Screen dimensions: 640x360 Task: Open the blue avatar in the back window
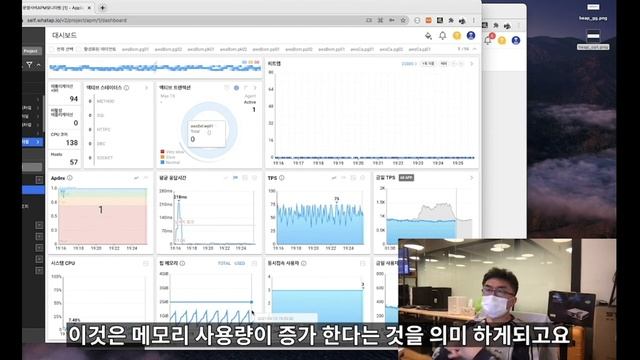[x=516, y=40]
